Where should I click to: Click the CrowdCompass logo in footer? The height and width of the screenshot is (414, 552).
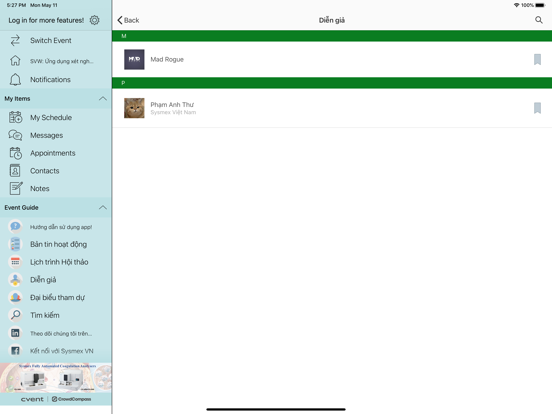tap(71, 399)
